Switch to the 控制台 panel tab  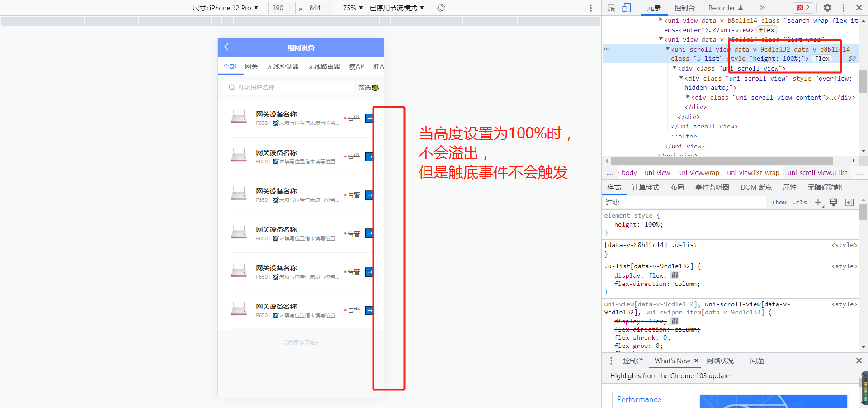point(684,8)
